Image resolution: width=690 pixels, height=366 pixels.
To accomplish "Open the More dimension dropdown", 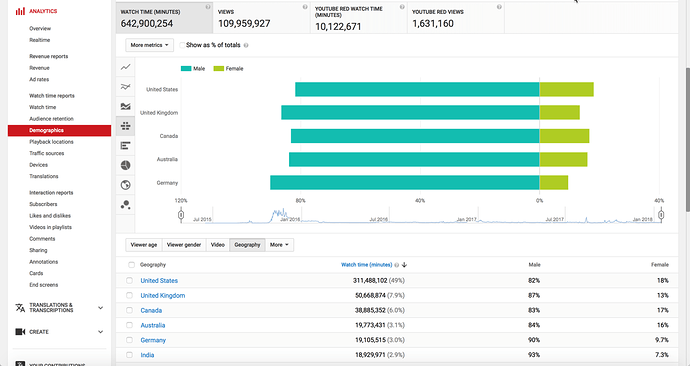I will [279, 245].
